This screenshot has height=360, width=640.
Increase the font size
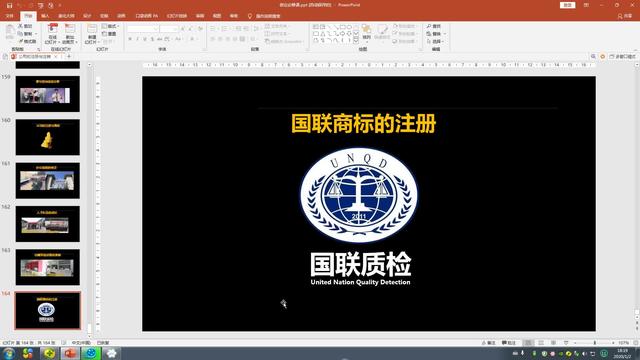[x=183, y=29]
